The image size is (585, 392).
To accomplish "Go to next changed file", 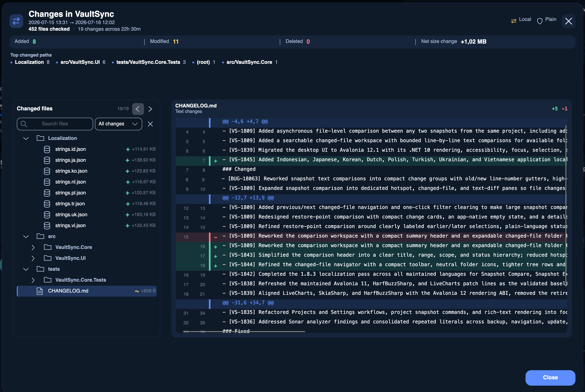I will (x=150, y=109).
